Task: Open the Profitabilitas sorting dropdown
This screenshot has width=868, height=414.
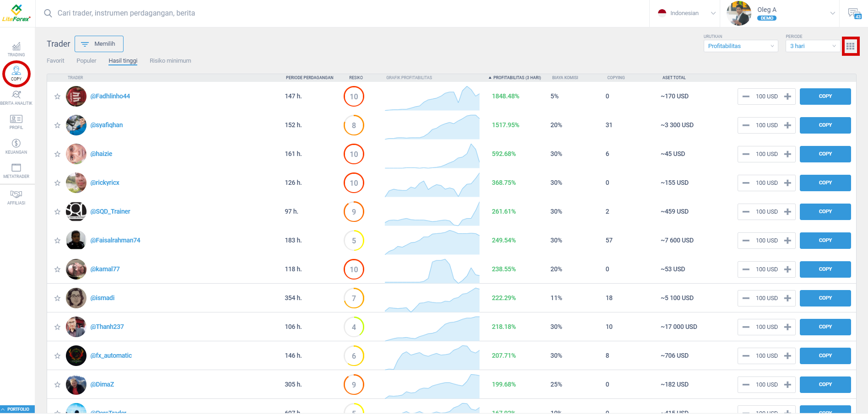Action: click(740, 46)
